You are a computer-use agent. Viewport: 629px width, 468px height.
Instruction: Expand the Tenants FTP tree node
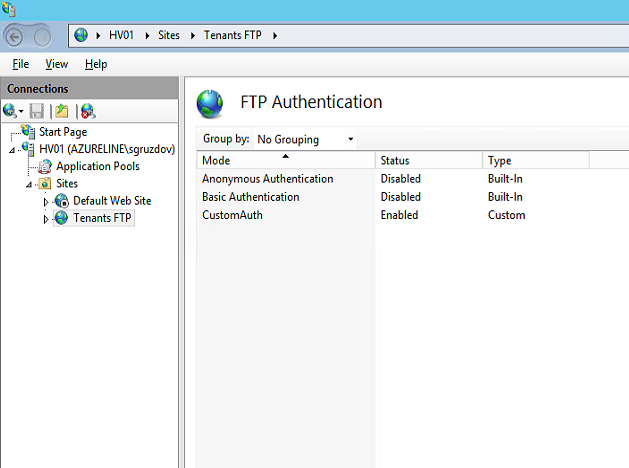[46, 219]
